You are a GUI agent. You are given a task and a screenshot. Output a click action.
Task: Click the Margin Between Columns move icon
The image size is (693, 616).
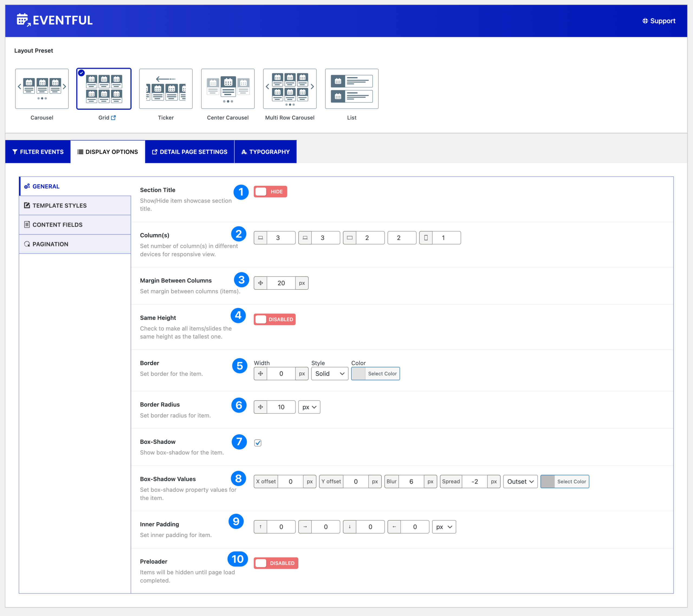point(260,283)
